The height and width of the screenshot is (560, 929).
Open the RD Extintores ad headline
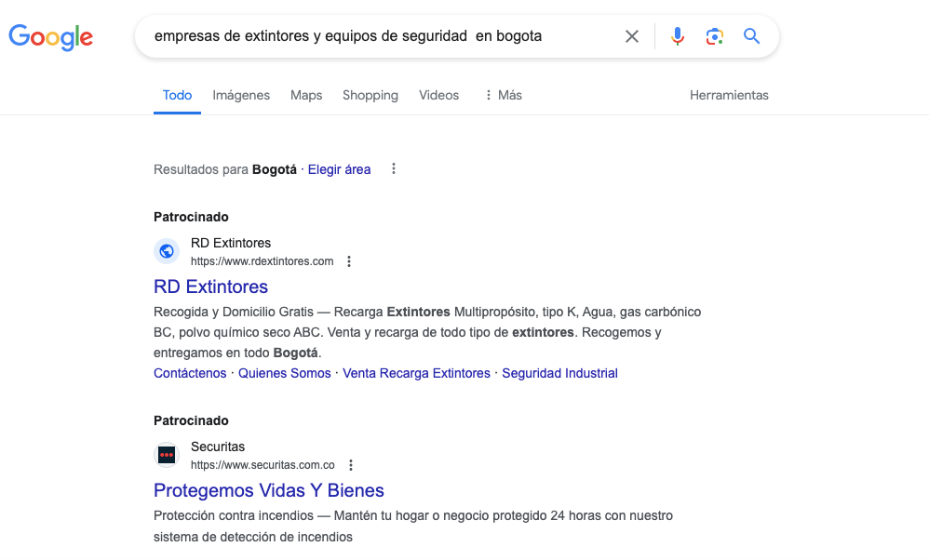pos(211,287)
